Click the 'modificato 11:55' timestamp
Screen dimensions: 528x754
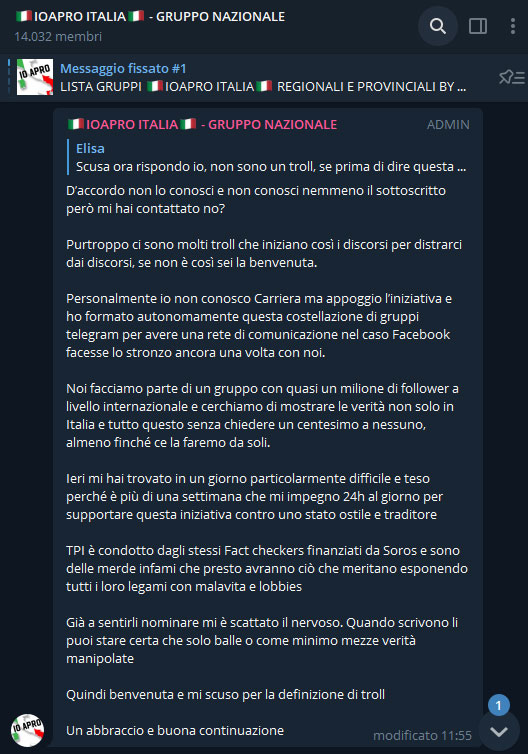pyautogui.click(x=422, y=735)
